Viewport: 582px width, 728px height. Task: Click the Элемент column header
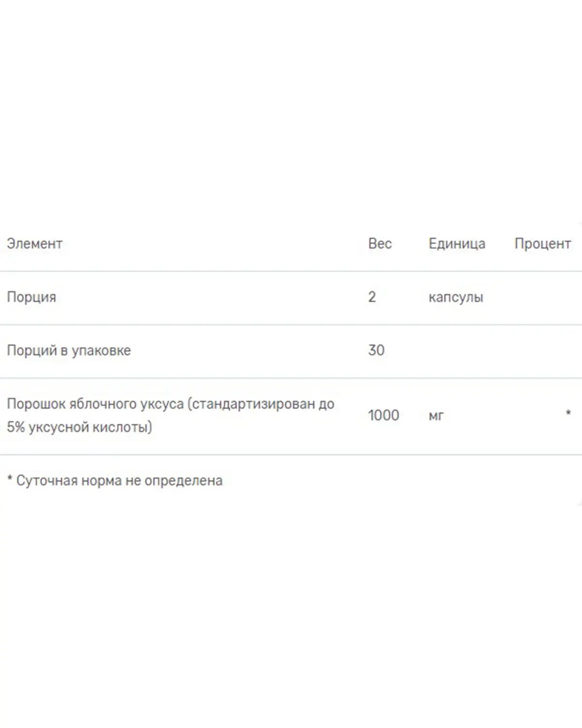34,244
